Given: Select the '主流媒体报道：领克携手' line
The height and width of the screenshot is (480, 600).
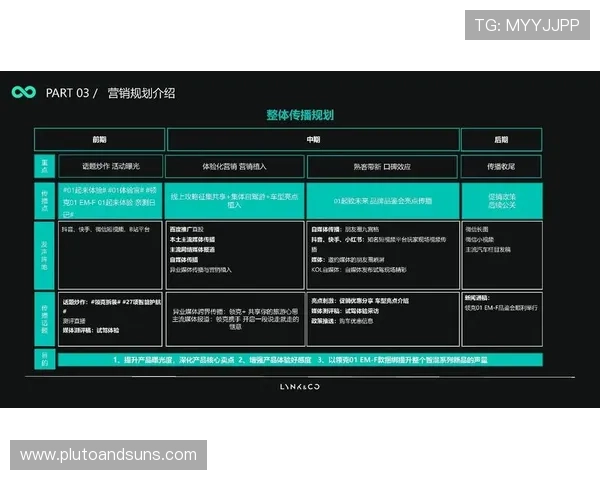Looking at the screenshot, I should click(235, 323).
